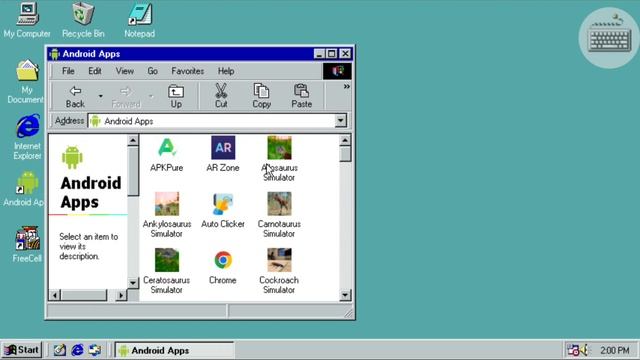
Task: Click the file list vertical scrollbar thumb
Action: click(345, 154)
